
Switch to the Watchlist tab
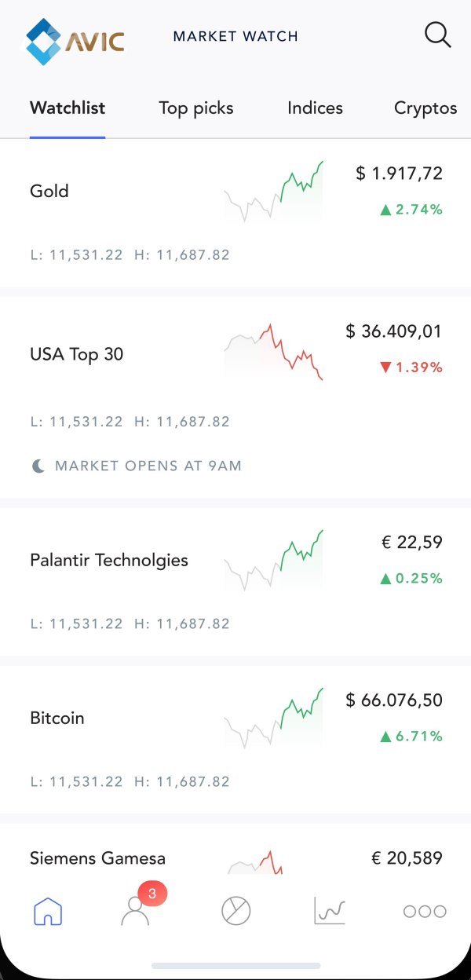coord(68,108)
